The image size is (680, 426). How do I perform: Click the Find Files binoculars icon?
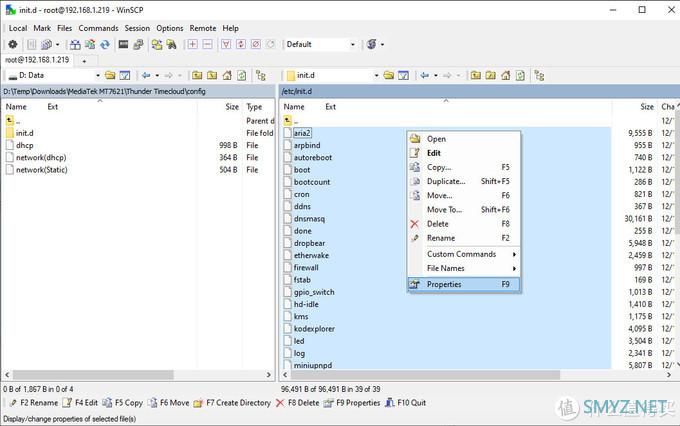(172, 44)
